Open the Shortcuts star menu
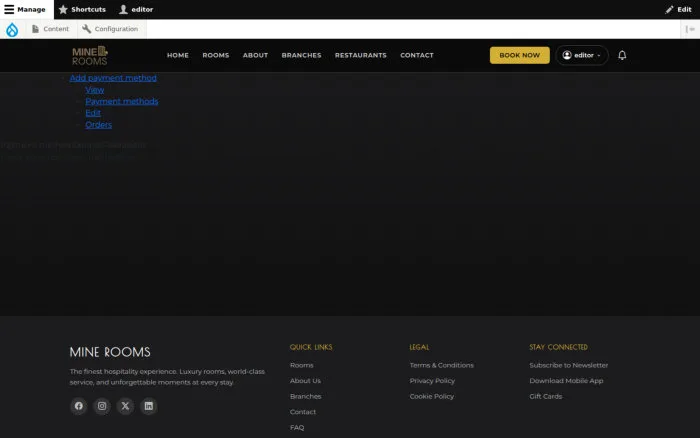 pyautogui.click(x=82, y=9)
